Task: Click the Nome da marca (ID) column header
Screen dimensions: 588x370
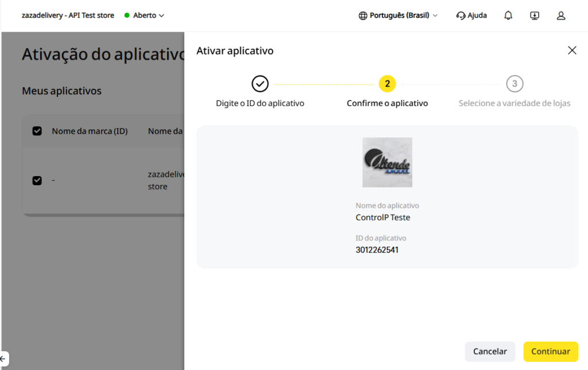Action: 90,131
